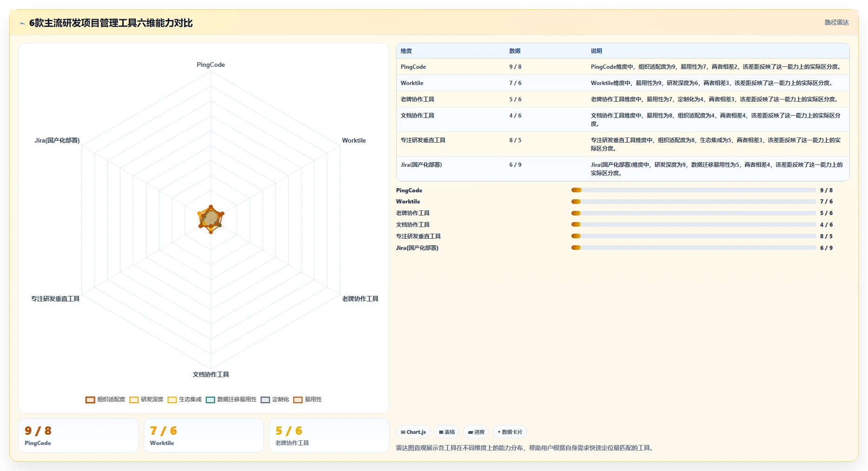Screen dimensions: 868x471
Task: Click the footer description starting with 雷达图直观展示
Action: pyautogui.click(x=526, y=448)
